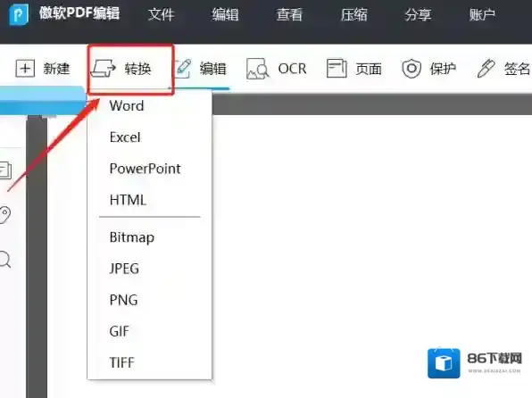Click the Page (页面) layout icon
This screenshot has width=532, height=398.
(x=337, y=68)
